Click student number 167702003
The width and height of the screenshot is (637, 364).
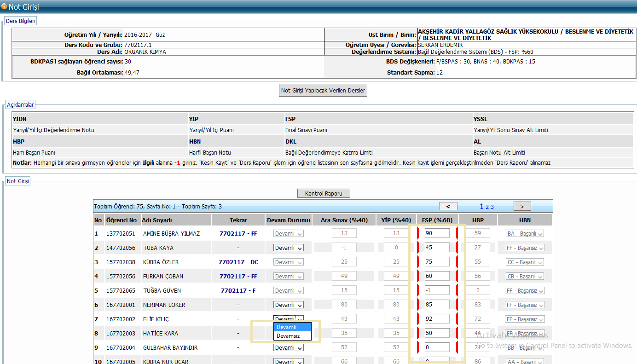(121, 333)
